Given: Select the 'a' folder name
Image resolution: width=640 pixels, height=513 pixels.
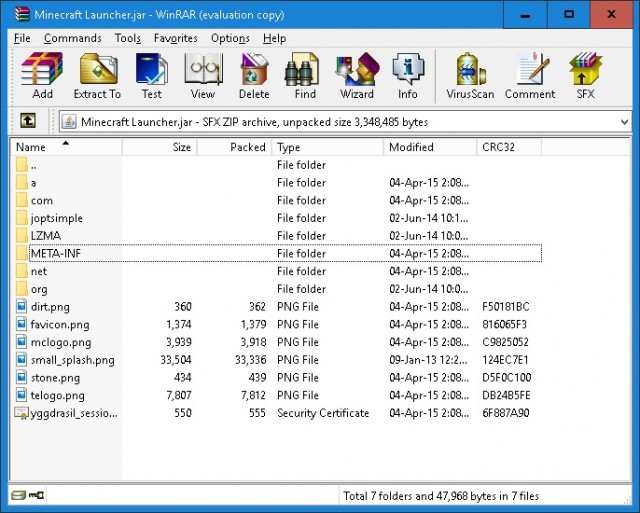Looking at the screenshot, I should point(33,183).
